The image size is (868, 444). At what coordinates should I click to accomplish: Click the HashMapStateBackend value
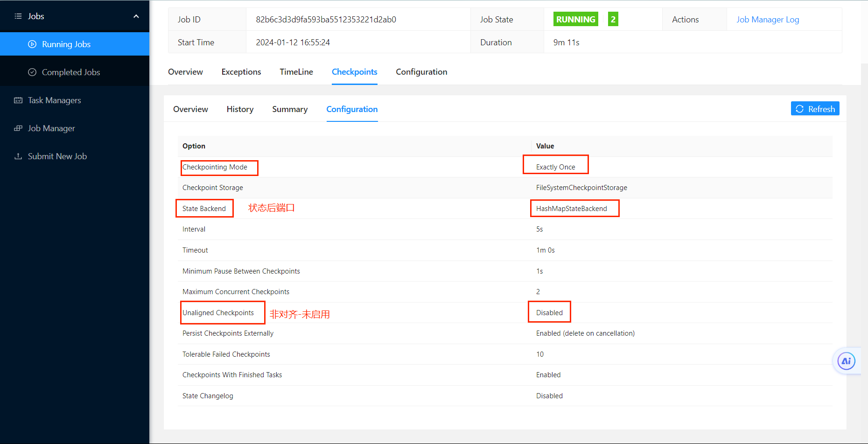(571, 209)
